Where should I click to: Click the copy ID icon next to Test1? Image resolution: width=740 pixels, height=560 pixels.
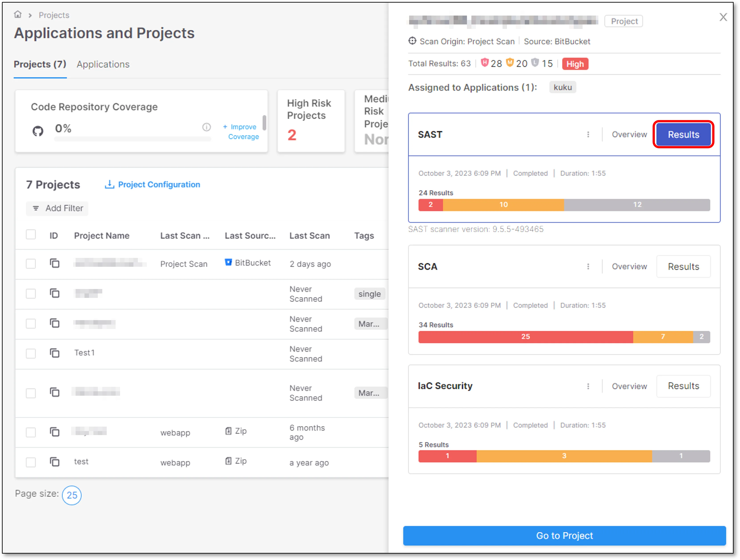tap(54, 353)
